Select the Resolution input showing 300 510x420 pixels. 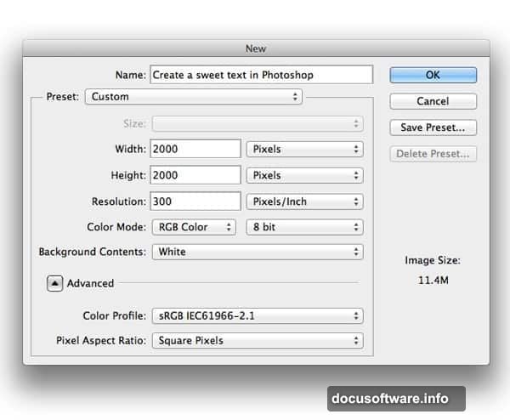pos(195,201)
